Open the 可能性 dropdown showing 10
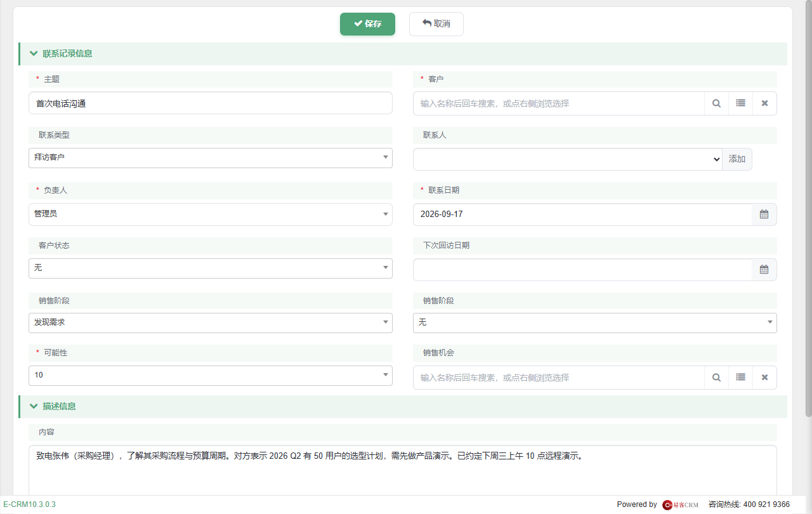Screen dimensions: 812x514 pyautogui.click(x=211, y=376)
